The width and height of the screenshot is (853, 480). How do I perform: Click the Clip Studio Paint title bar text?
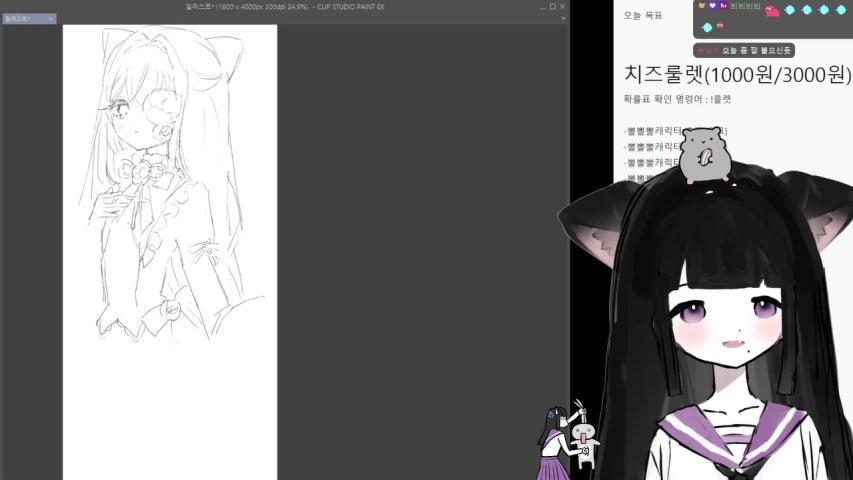(x=285, y=7)
